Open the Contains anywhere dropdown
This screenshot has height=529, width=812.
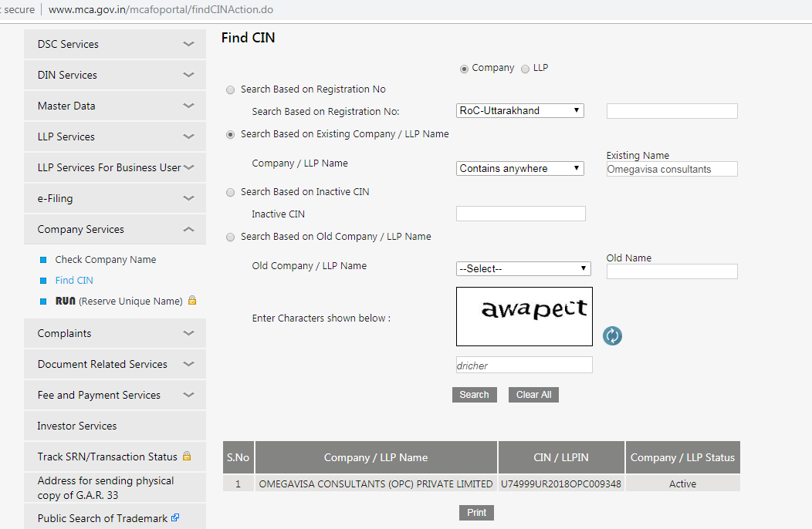[519, 168]
